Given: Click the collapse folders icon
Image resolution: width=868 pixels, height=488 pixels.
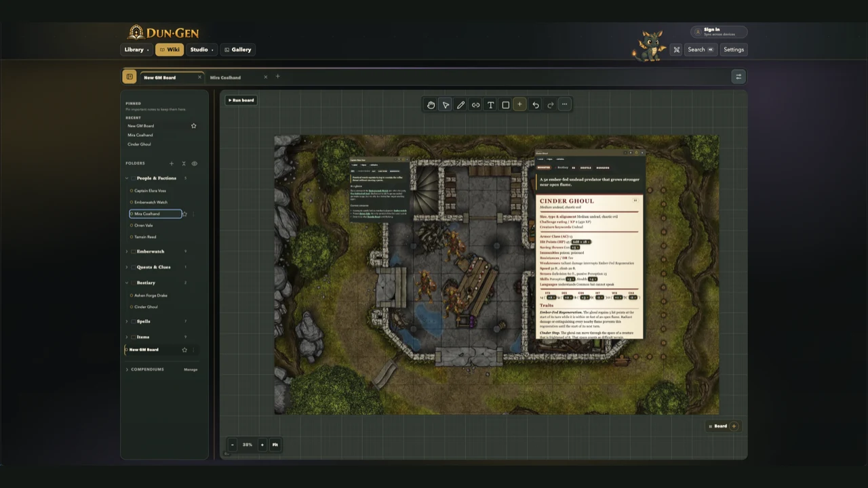Looking at the screenshot, I should (183, 163).
